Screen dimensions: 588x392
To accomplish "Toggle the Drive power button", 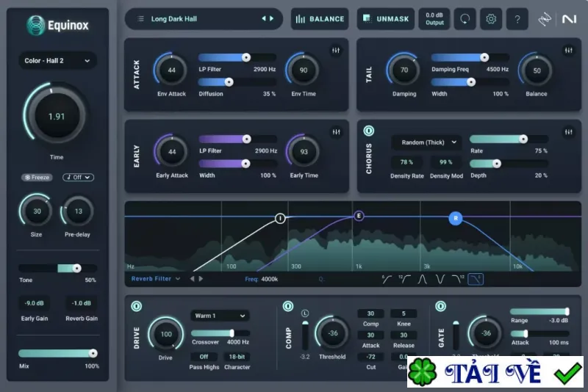I will [137, 306].
